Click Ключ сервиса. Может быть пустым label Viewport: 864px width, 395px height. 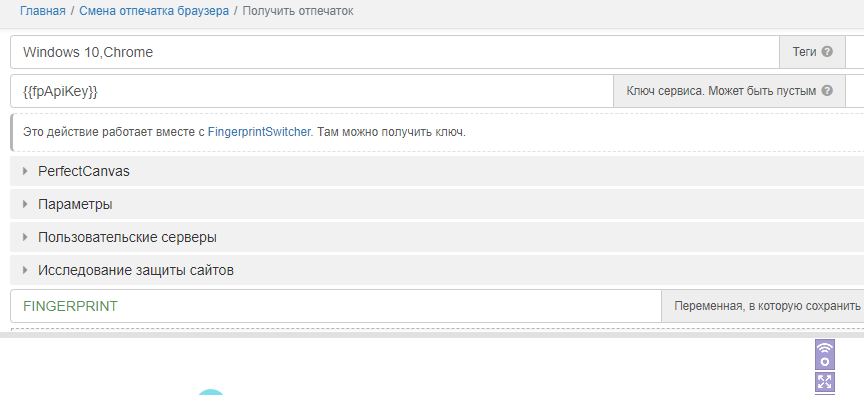click(x=721, y=91)
